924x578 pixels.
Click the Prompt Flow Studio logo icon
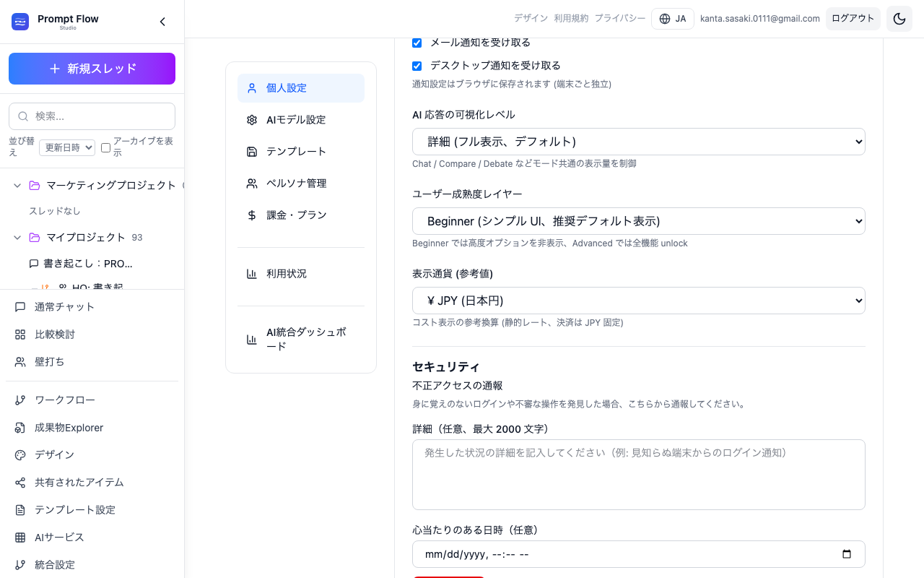point(20,22)
